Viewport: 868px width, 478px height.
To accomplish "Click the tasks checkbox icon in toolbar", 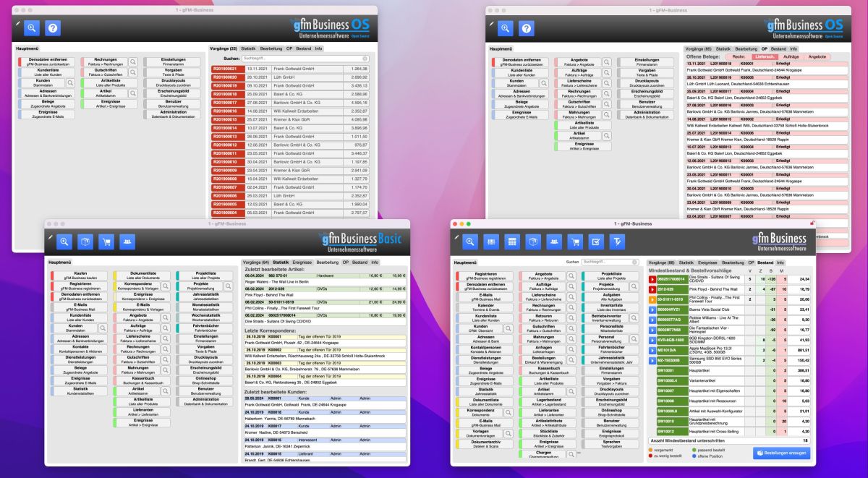I will click(596, 242).
